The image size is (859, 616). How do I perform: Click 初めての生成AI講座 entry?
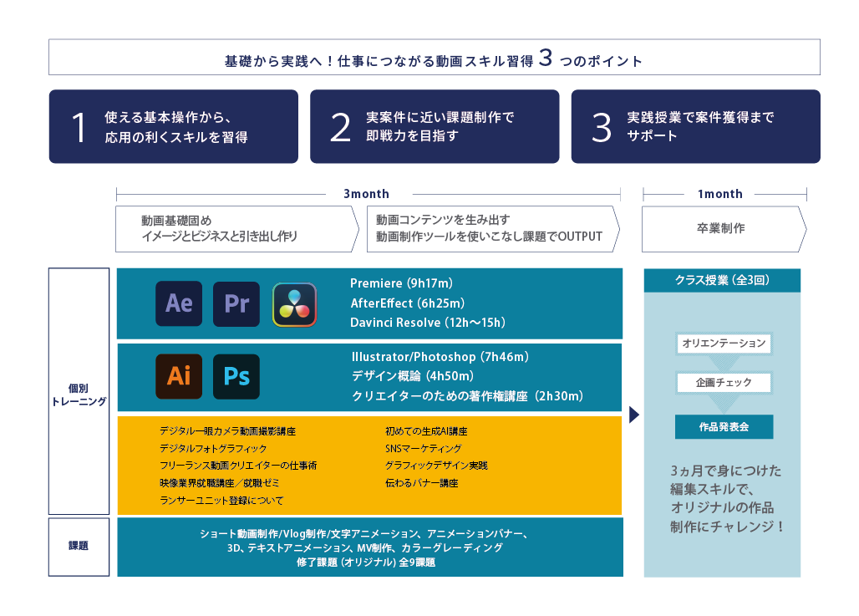click(x=426, y=431)
